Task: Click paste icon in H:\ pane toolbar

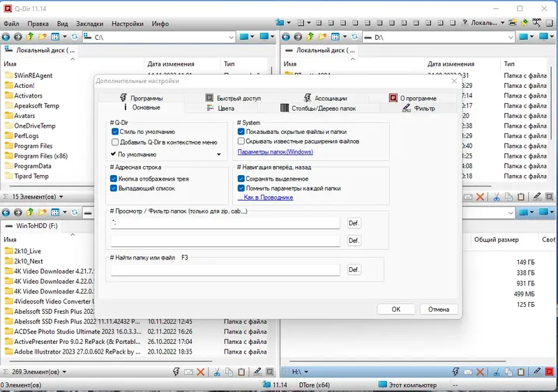Action: point(521,372)
